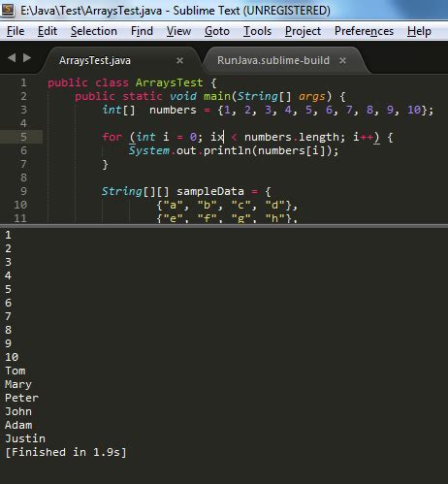Click output line 'Adam' in build panel

pos(18,425)
